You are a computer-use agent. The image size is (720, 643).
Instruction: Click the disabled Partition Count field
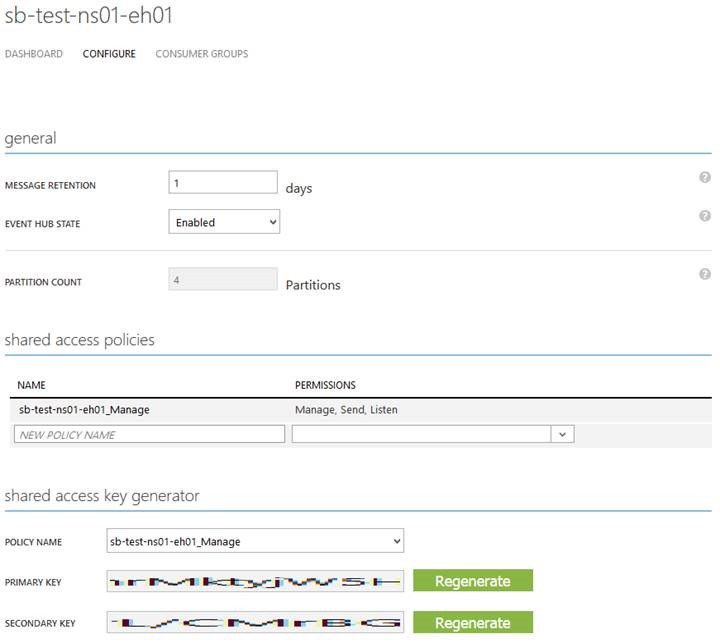click(x=222, y=280)
